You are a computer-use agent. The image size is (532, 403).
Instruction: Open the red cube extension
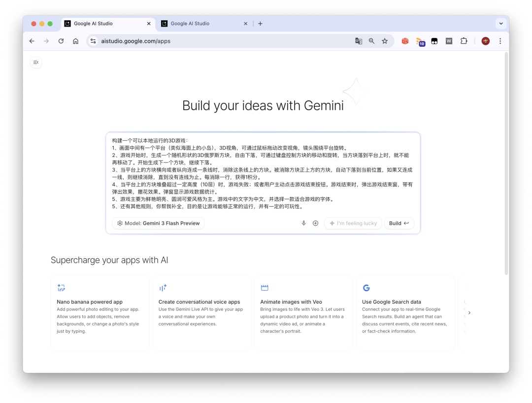click(405, 41)
